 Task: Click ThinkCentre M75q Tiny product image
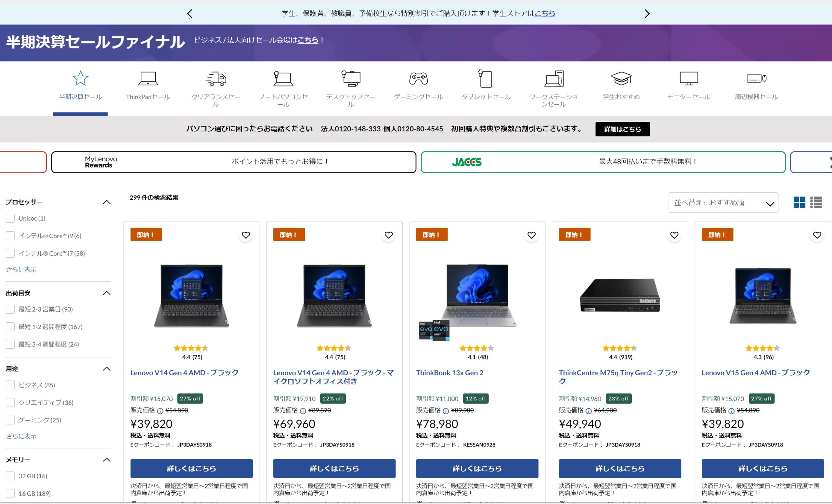[620, 295]
